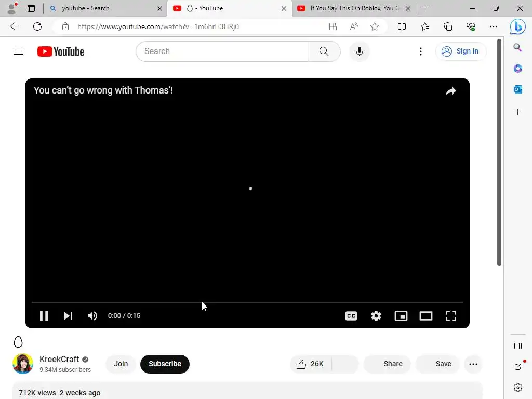Open the browser profile icon
This screenshot has height=399, width=532.
pos(12,8)
